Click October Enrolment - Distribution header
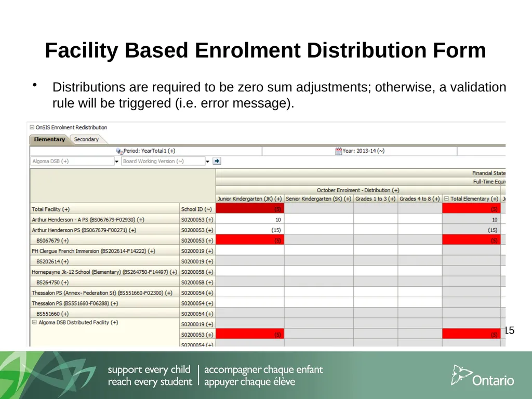Viewport: 532px width, 399px height. coord(358,190)
